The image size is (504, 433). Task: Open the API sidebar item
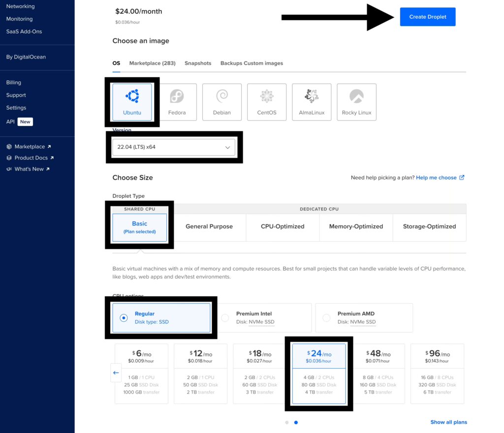10,122
